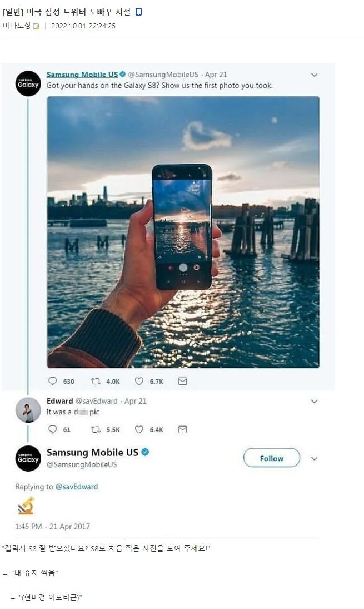The height and width of the screenshot is (609, 364).
Task: Click the post author name 미나토상
Action: click(x=17, y=26)
